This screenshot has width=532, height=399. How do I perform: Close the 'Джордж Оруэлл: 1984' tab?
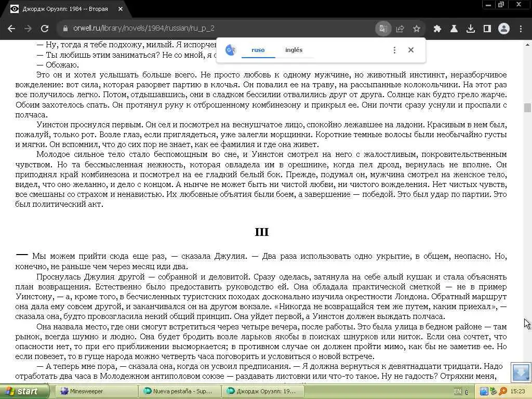(x=121, y=9)
